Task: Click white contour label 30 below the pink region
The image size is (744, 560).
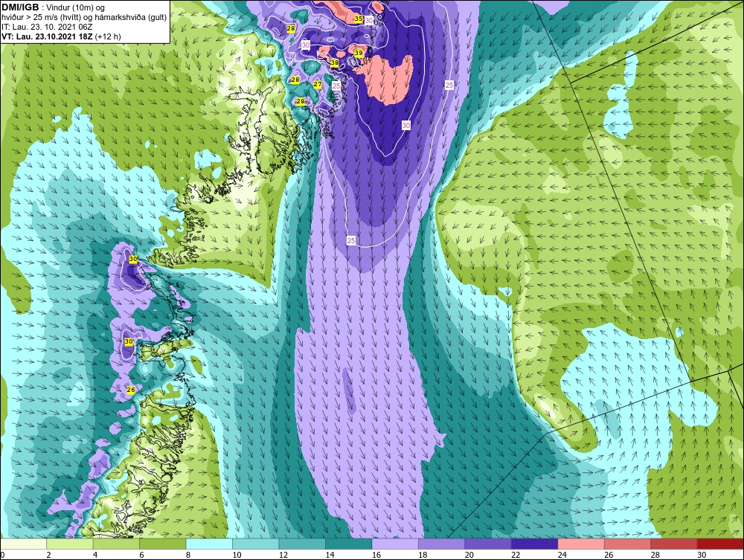Action: click(x=406, y=125)
